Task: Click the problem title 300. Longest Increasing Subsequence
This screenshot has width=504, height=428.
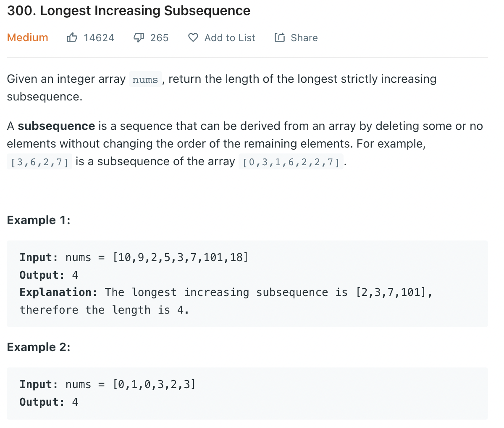Action: click(128, 11)
